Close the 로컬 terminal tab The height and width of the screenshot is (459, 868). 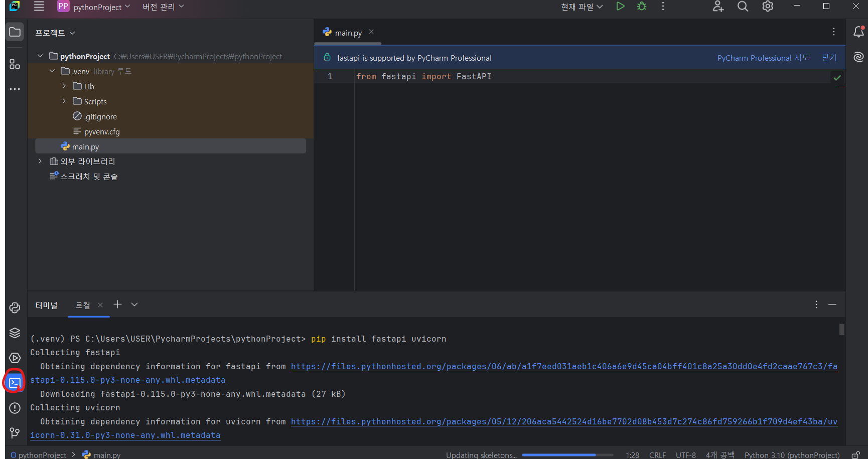point(100,305)
